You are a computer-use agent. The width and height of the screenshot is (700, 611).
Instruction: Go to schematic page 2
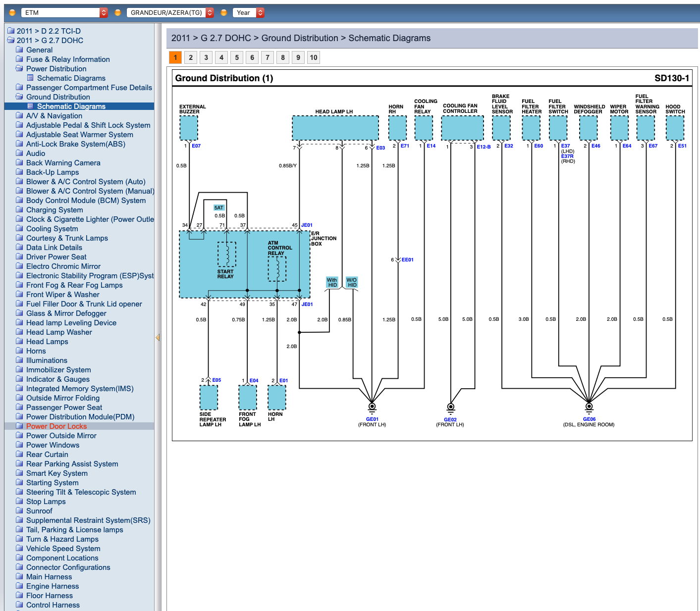tap(191, 57)
